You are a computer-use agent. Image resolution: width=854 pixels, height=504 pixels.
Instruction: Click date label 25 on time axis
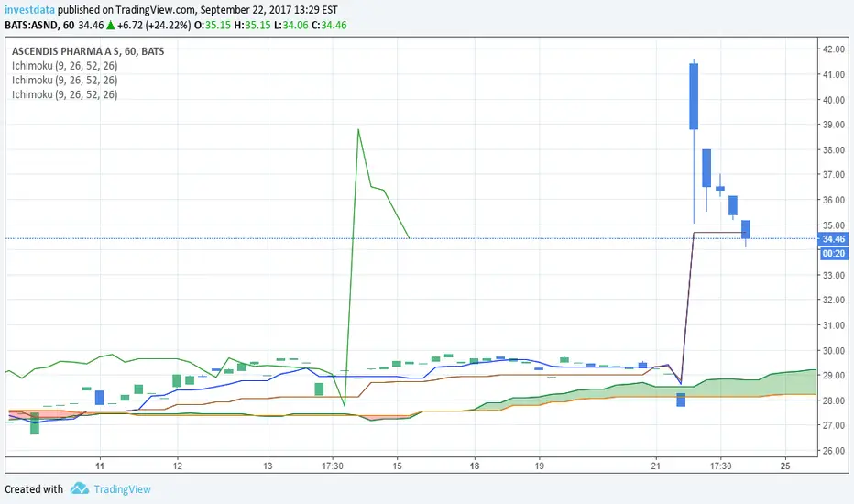click(x=785, y=466)
